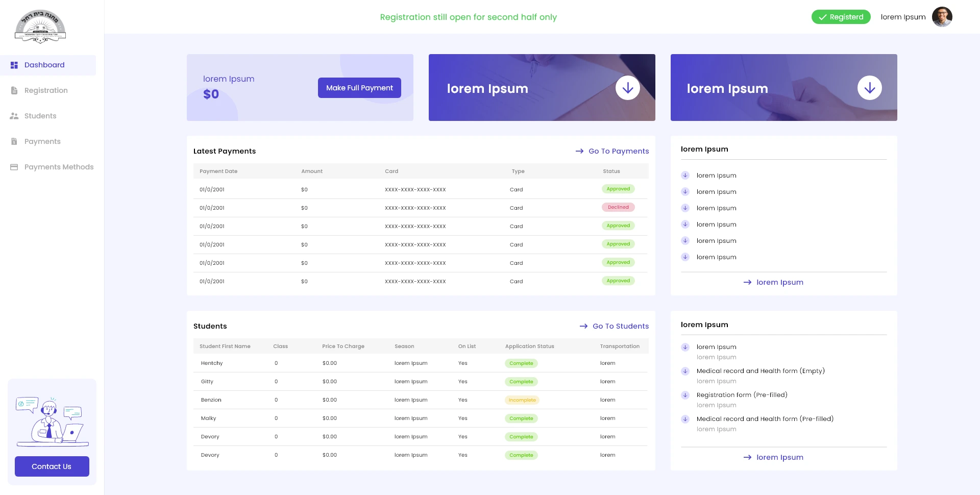Click the Registration document icon
This screenshot has height=495, width=980.
14,91
